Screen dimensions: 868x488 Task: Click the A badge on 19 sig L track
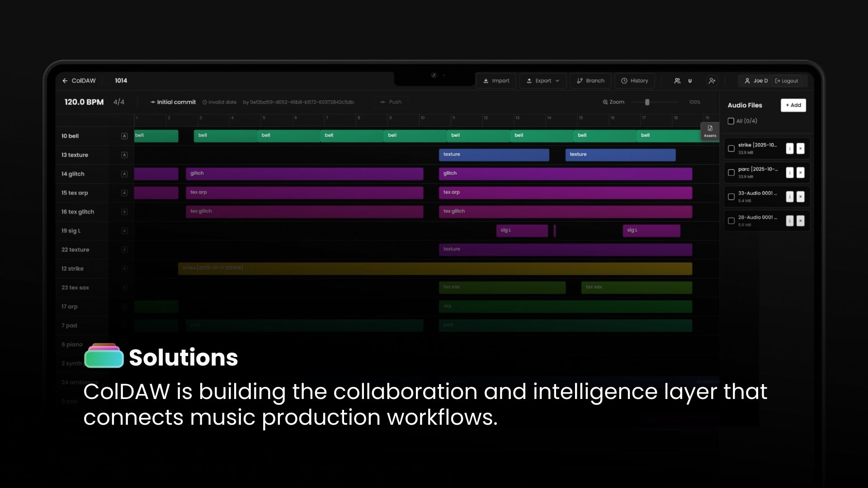point(124,231)
